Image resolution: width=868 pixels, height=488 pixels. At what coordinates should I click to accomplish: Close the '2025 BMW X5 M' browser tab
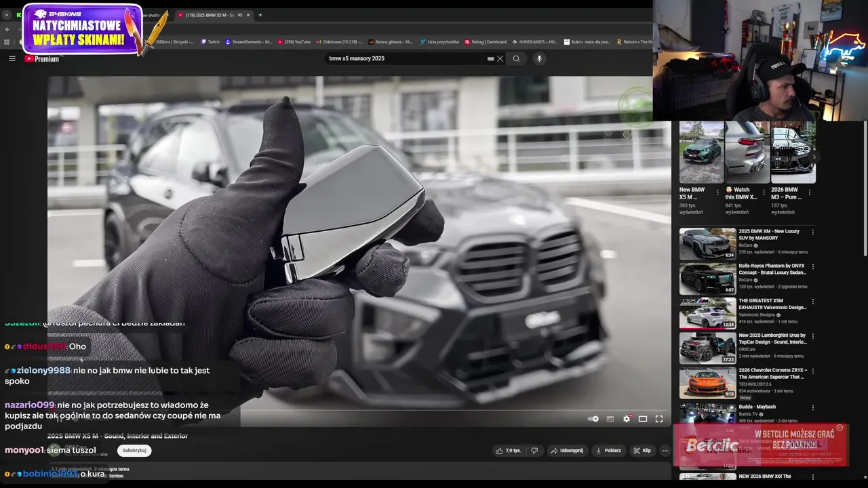[248, 15]
